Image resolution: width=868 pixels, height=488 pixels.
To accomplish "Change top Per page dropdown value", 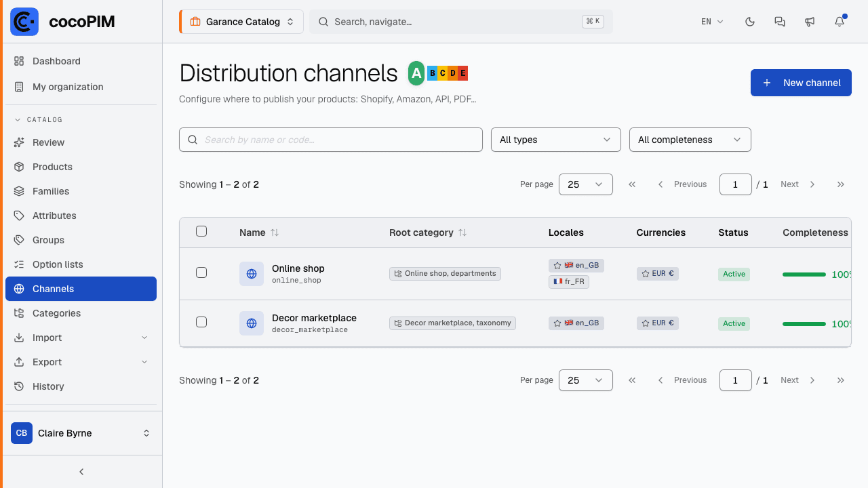I will [586, 184].
